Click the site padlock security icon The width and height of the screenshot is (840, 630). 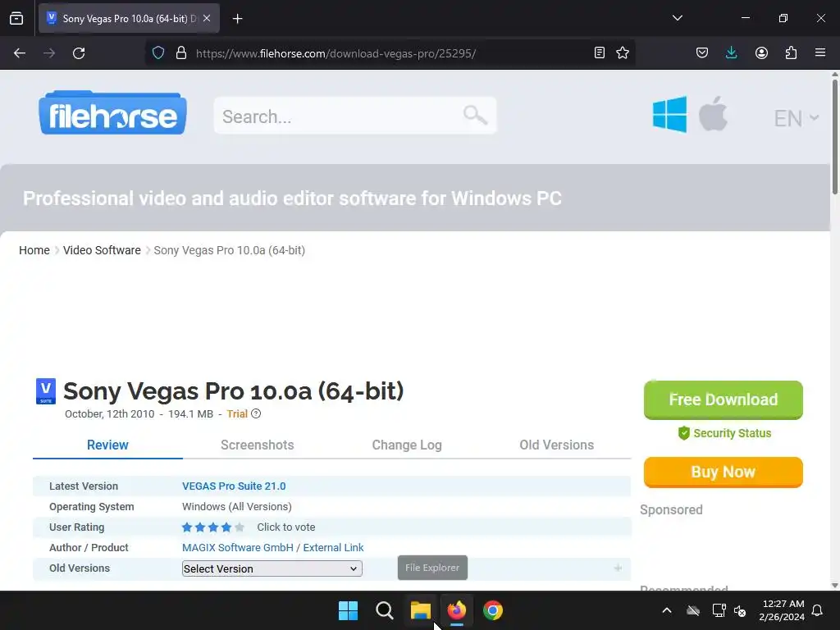coord(181,53)
